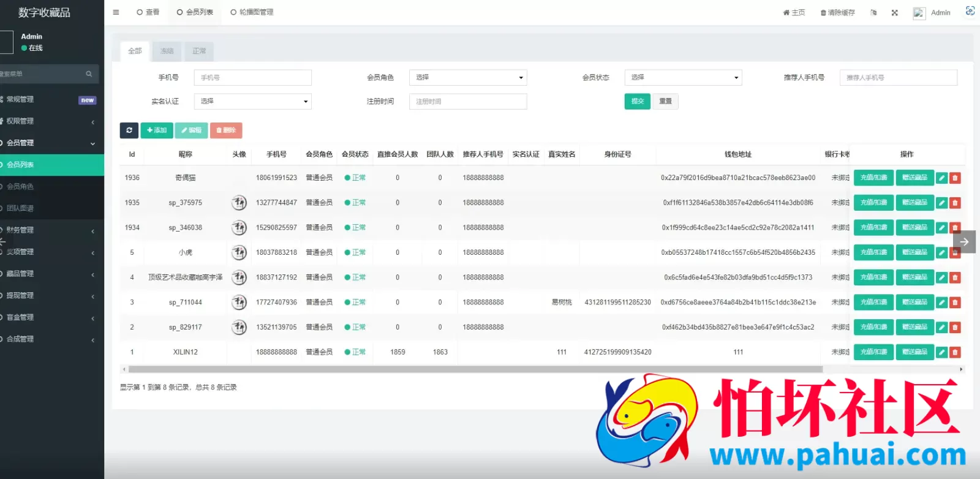Focus the 手机号 search input
980x479 pixels.
[x=252, y=78]
